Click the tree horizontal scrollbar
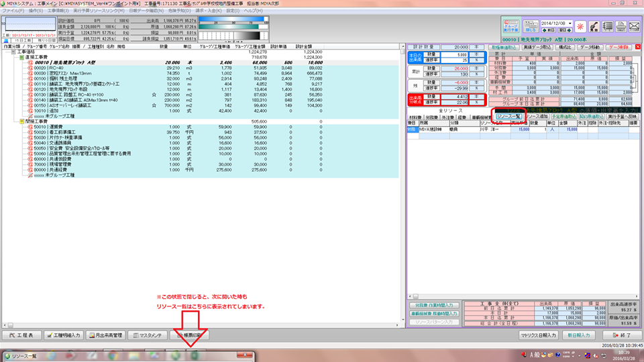644x362 pixels. pos(201,325)
